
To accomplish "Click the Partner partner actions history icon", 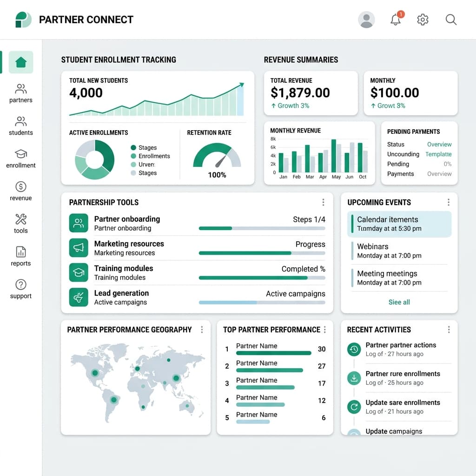I will pyautogui.click(x=354, y=350).
